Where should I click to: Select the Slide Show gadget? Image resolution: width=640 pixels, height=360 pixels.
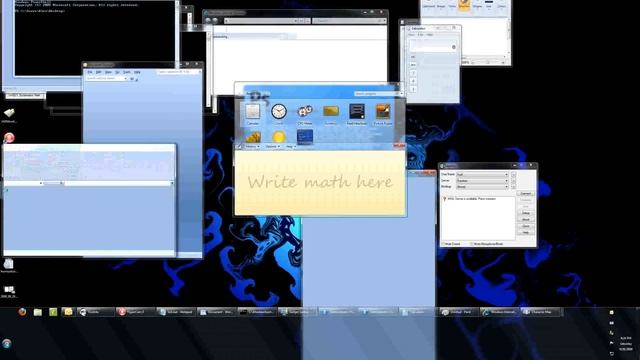coord(253,137)
